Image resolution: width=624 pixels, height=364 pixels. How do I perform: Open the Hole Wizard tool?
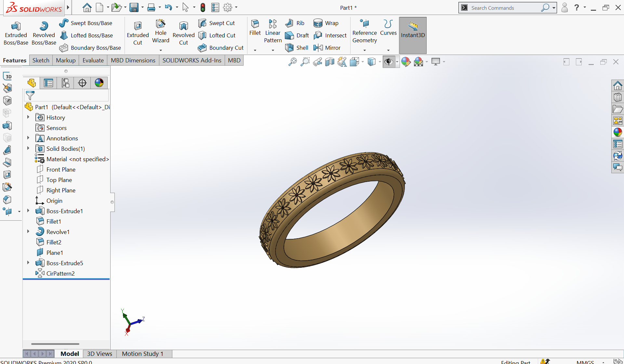(x=161, y=24)
